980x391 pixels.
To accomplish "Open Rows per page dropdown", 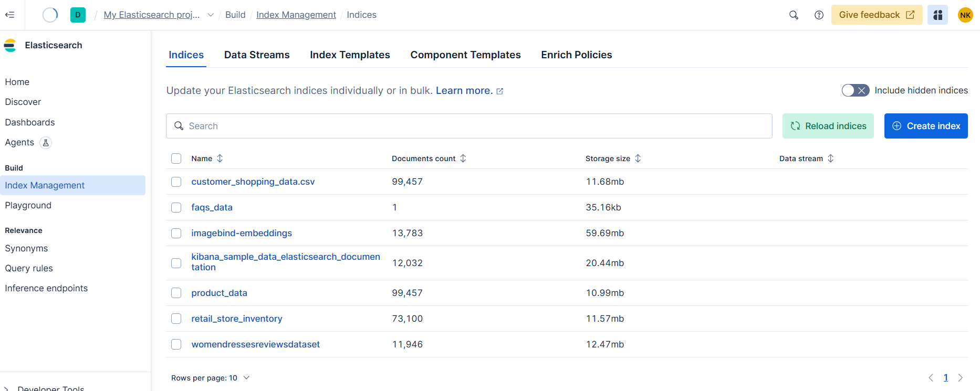I will click(211, 378).
